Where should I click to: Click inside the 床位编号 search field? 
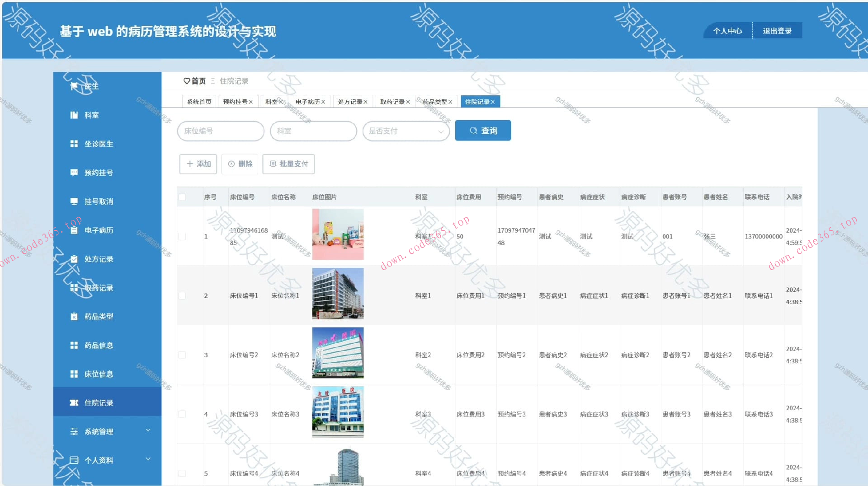220,131
